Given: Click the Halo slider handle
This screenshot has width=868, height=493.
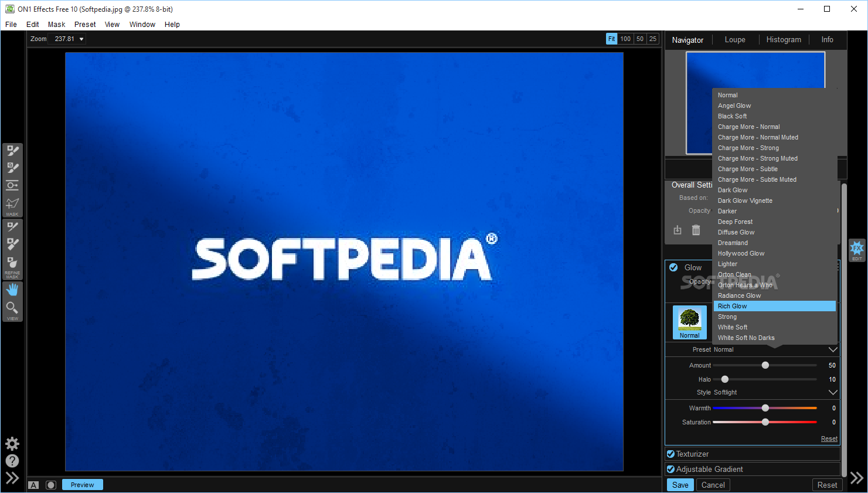Looking at the screenshot, I should [x=725, y=379].
